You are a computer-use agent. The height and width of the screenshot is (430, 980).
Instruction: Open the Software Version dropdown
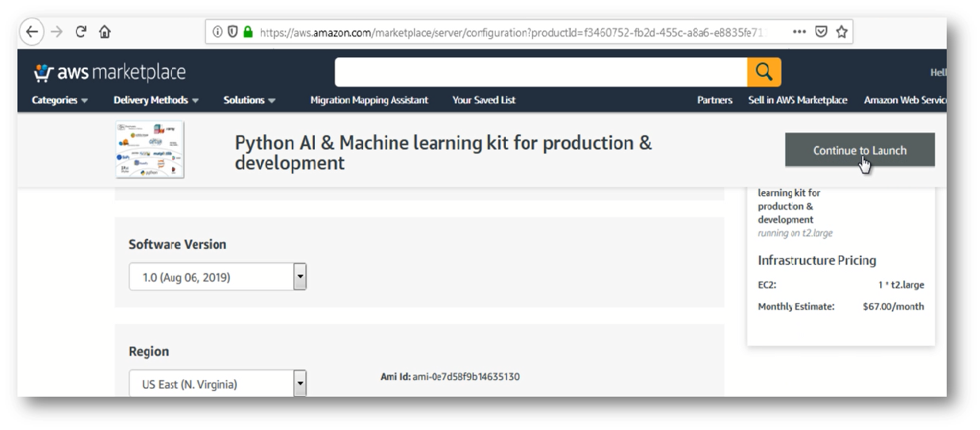point(218,277)
